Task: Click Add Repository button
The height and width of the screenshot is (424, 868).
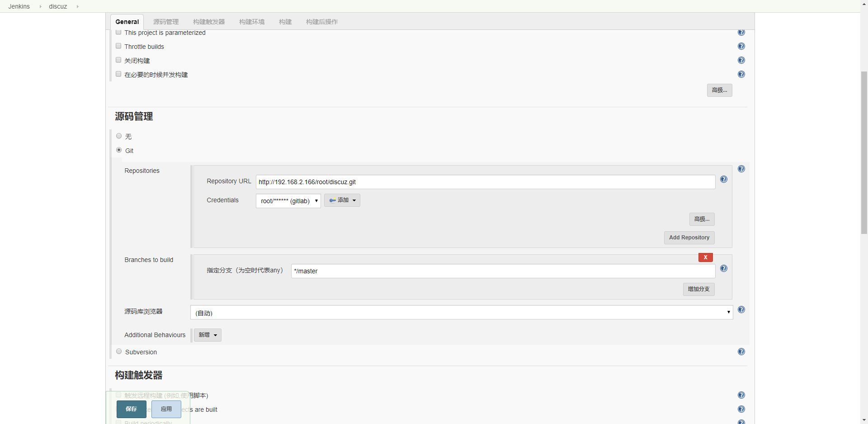Action: (689, 238)
